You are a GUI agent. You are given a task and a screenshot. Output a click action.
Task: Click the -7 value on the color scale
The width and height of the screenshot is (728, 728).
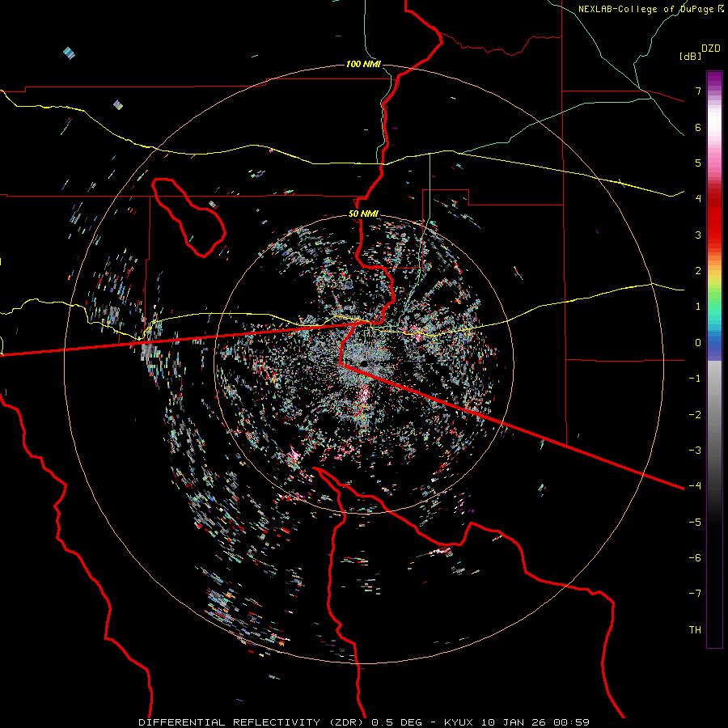pyautogui.click(x=695, y=594)
